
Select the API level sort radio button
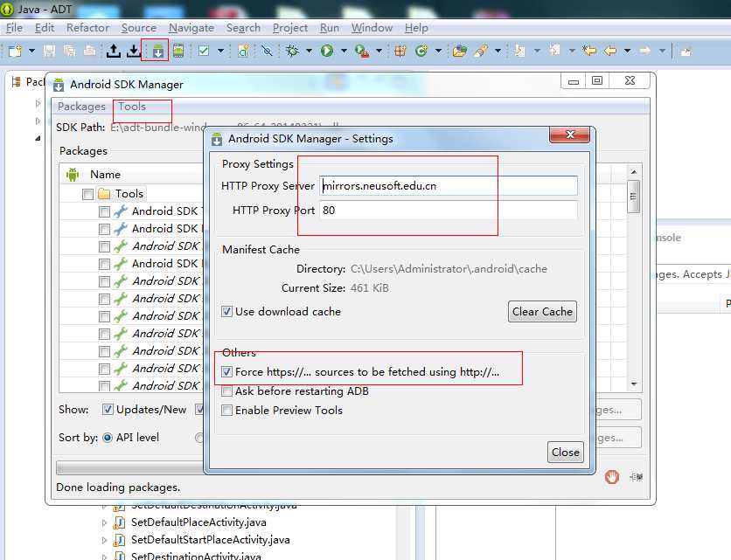pyautogui.click(x=108, y=438)
